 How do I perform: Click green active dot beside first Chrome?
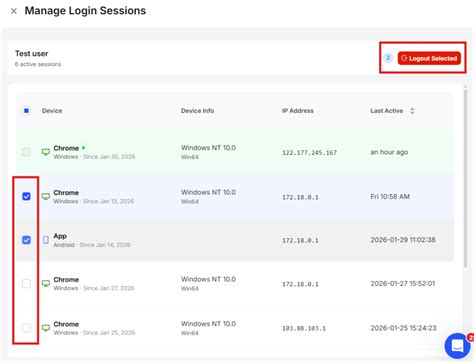(84, 148)
